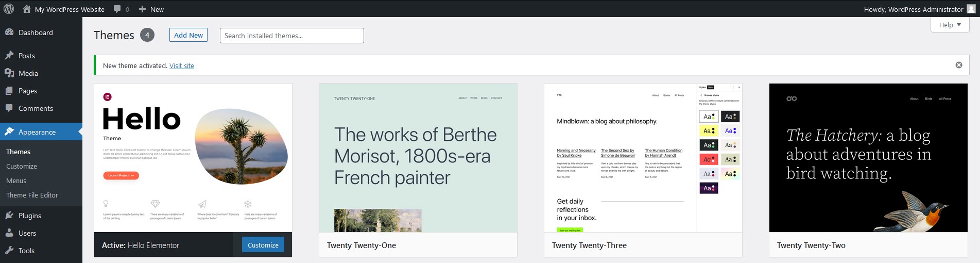Click the Dashboard gauge icon
Image resolution: width=980 pixels, height=263 pixels.
click(9, 32)
